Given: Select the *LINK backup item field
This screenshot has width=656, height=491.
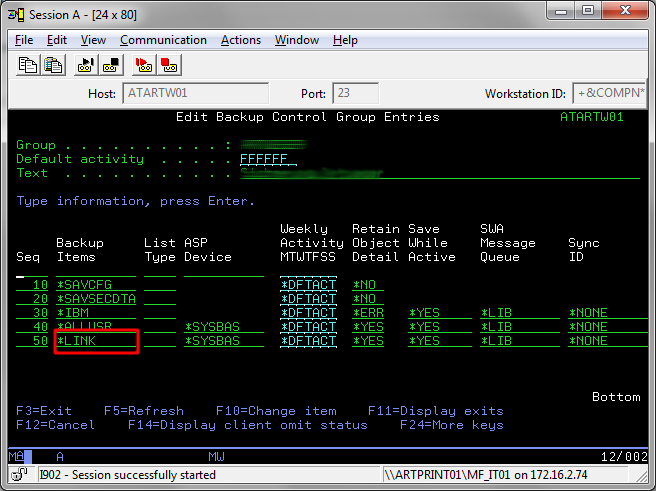Looking at the screenshot, I should click(x=96, y=341).
